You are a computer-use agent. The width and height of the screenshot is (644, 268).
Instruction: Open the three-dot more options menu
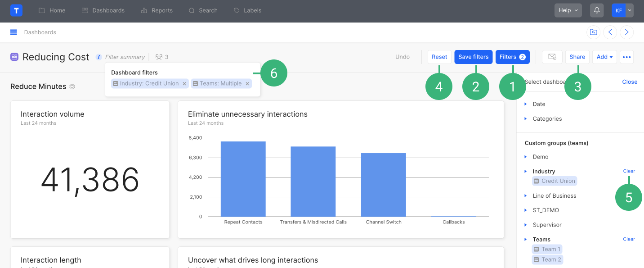click(x=626, y=57)
